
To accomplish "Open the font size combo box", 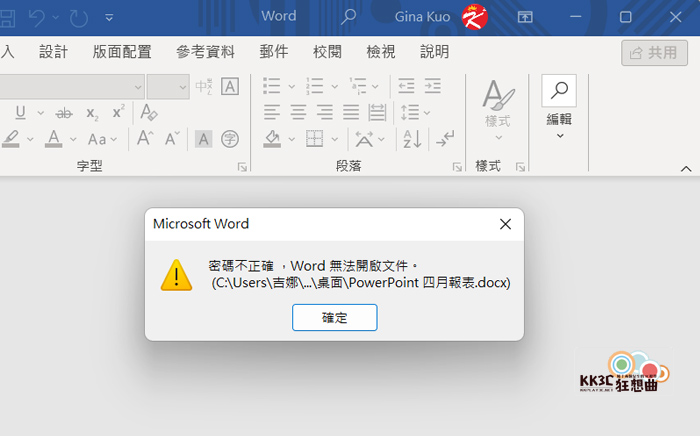I will [x=168, y=87].
